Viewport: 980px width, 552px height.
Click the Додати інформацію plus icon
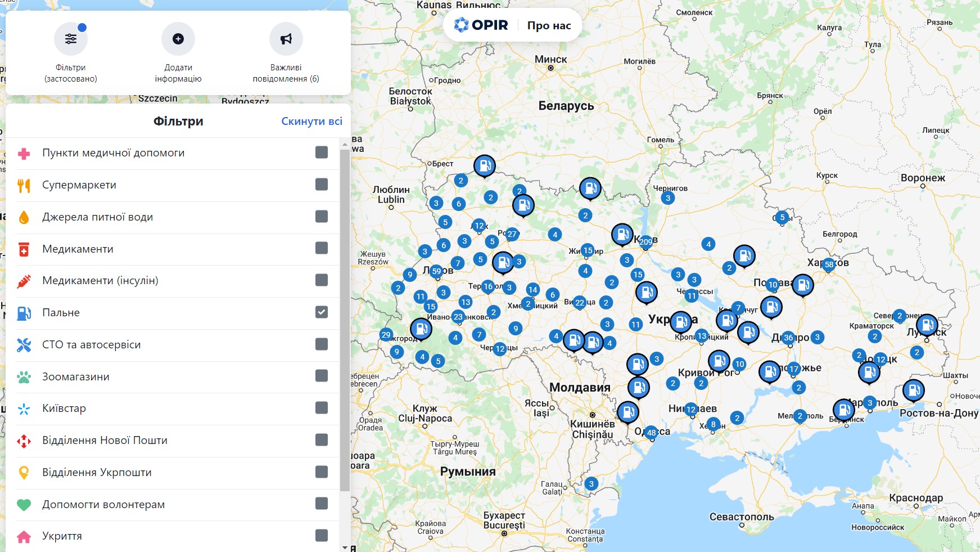pos(178,39)
